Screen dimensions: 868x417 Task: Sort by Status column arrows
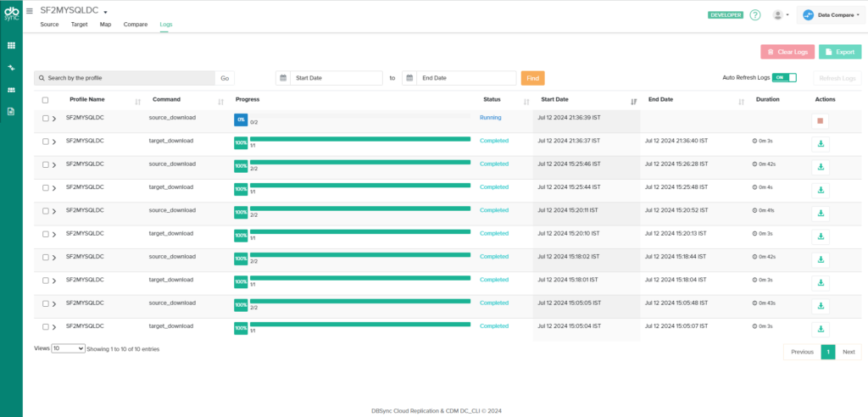[x=526, y=102]
